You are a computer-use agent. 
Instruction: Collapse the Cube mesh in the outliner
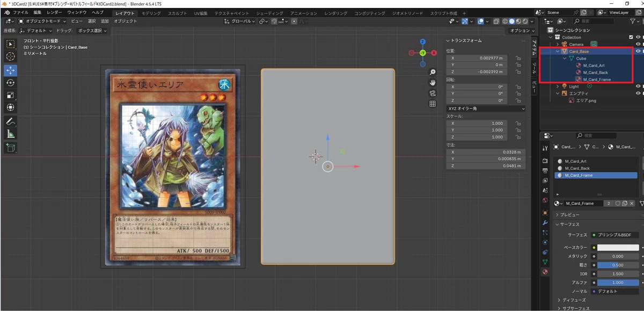565,58
